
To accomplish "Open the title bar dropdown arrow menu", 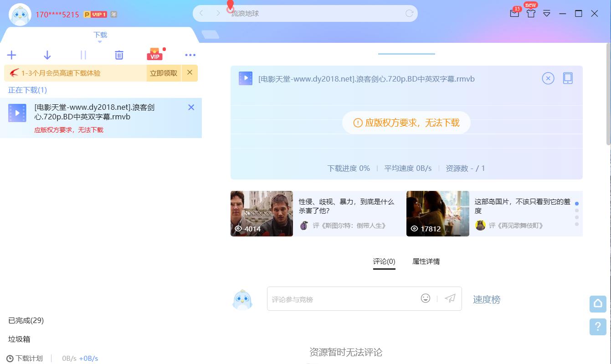I will [546, 14].
